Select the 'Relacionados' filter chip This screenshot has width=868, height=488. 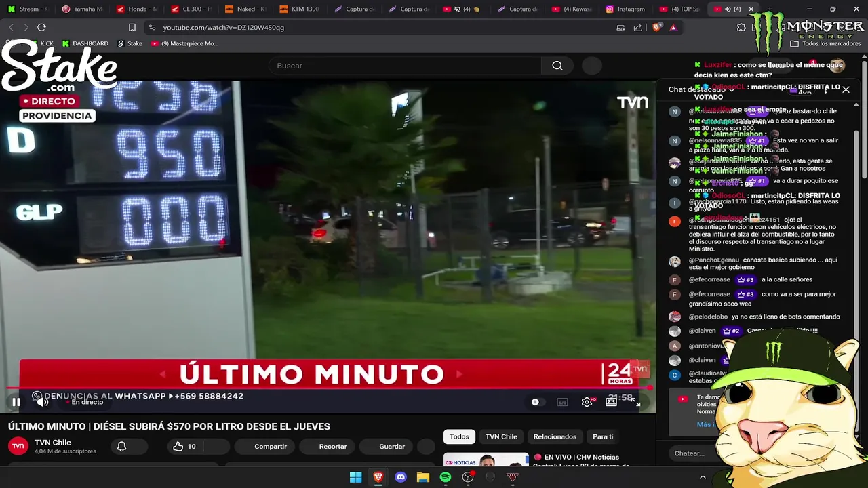pyautogui.click(x=555, y=436)
